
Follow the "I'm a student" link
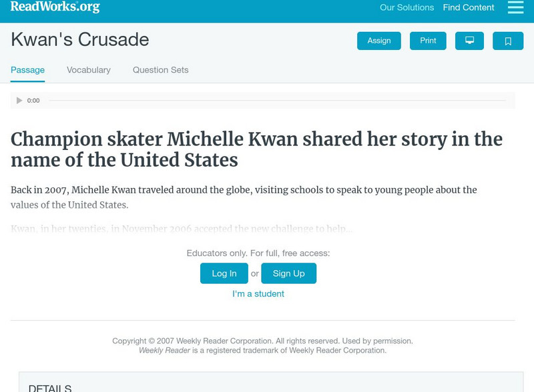[258, 294]
